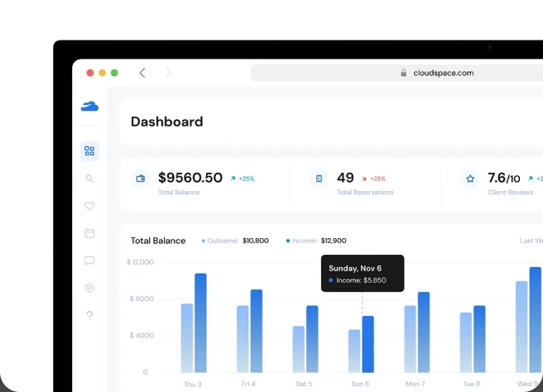Click the Fri 4 axis label

[248, 384]
